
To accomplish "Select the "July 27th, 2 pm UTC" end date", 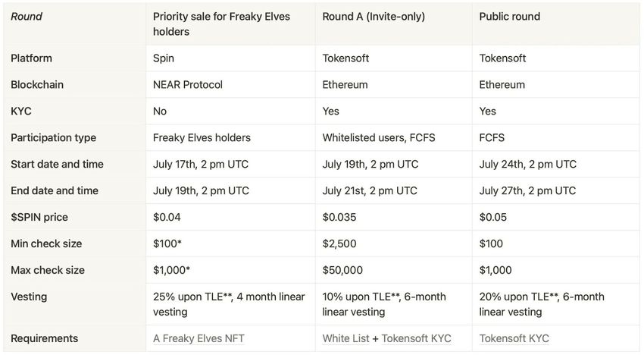I will [527, 190].
